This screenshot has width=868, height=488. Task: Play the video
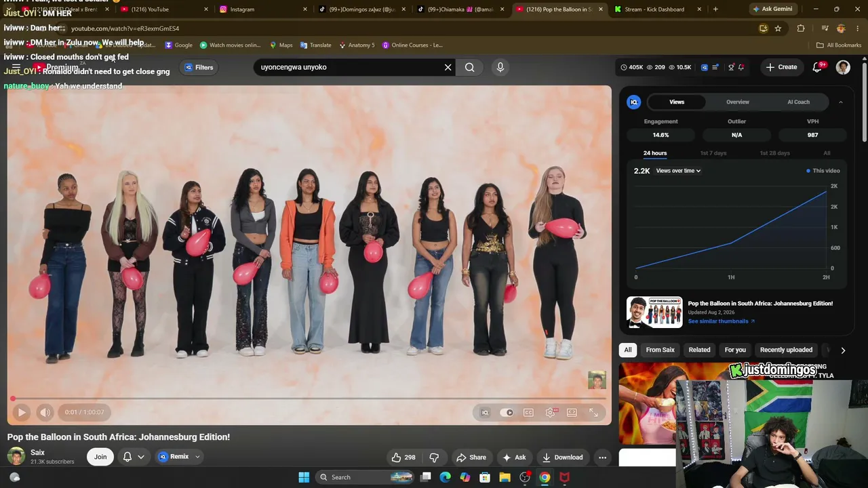21,412
